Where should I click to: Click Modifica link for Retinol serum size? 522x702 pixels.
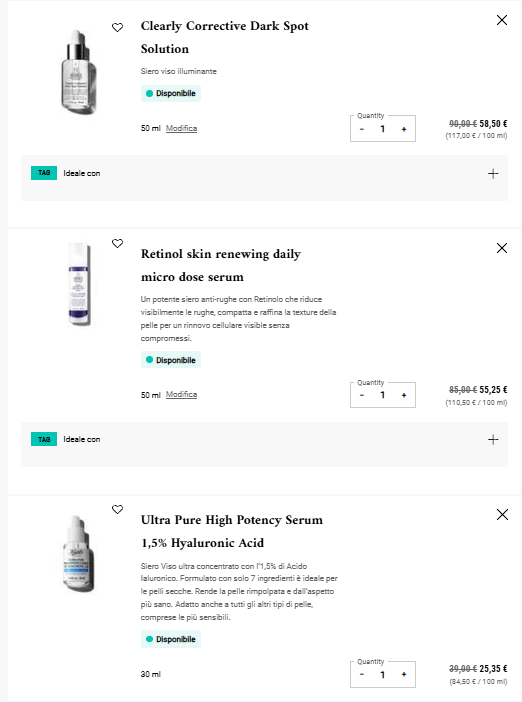pos(181,394)
